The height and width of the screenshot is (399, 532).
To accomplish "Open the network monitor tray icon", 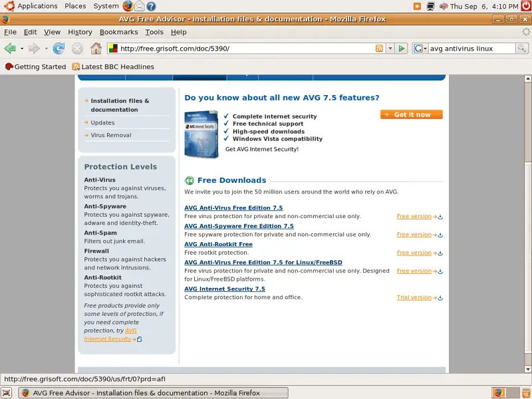I will (x=430, y=6).
